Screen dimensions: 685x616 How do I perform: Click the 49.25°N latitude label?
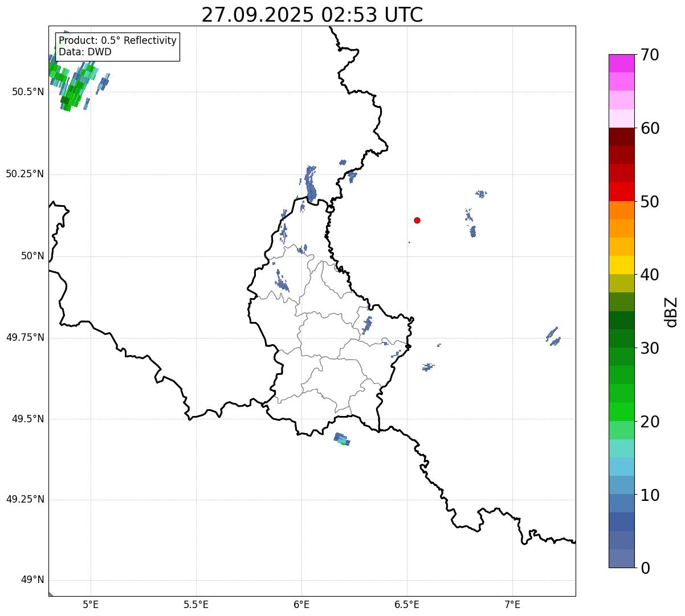[x=25, y=499]
